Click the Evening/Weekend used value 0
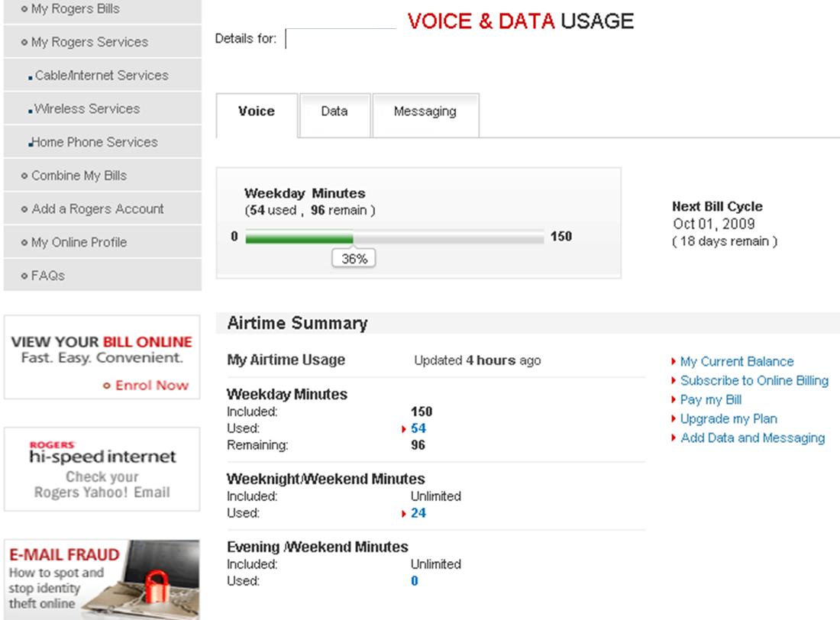The width and height of the screenshot is (840, 620). pyautogui.click(x=414, y=581)
